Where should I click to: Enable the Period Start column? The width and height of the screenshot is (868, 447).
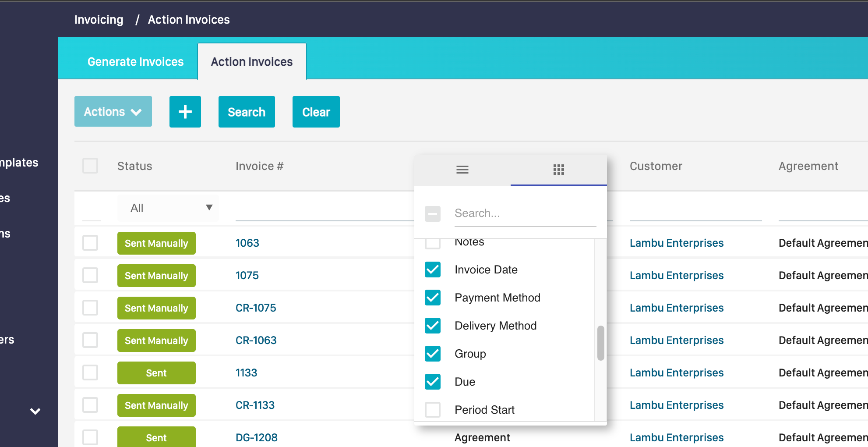[432, 410]
